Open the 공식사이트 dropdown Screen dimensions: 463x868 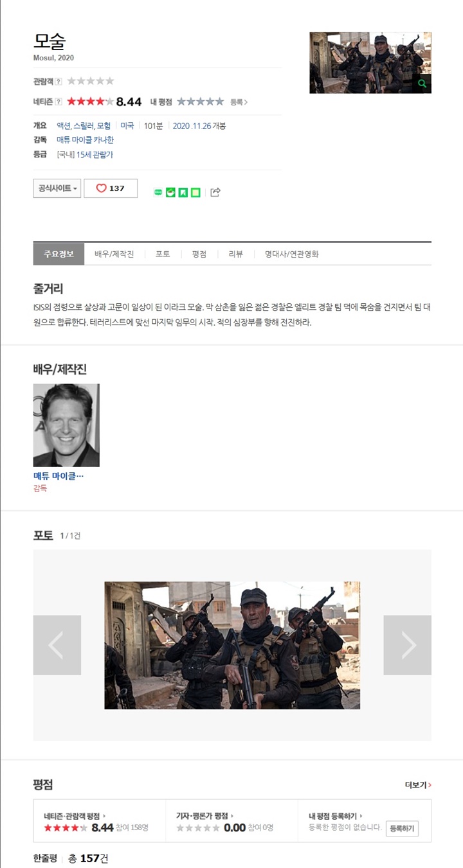pyautogui.click(x=57, y=188)
